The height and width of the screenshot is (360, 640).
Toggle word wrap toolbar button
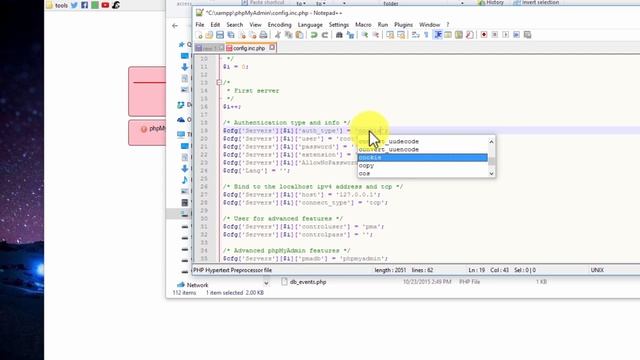pos(415,35)
